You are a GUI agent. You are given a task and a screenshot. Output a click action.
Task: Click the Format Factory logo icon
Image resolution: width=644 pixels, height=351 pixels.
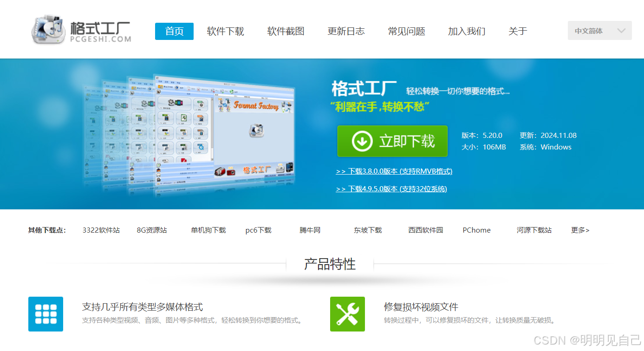48,29
